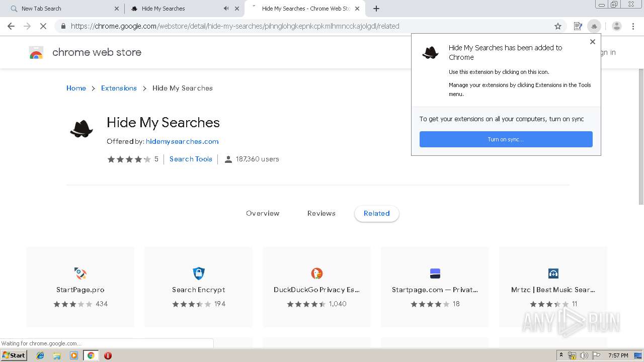View site lock information
This screenshot has width=644, height=362.
(63, 26)
